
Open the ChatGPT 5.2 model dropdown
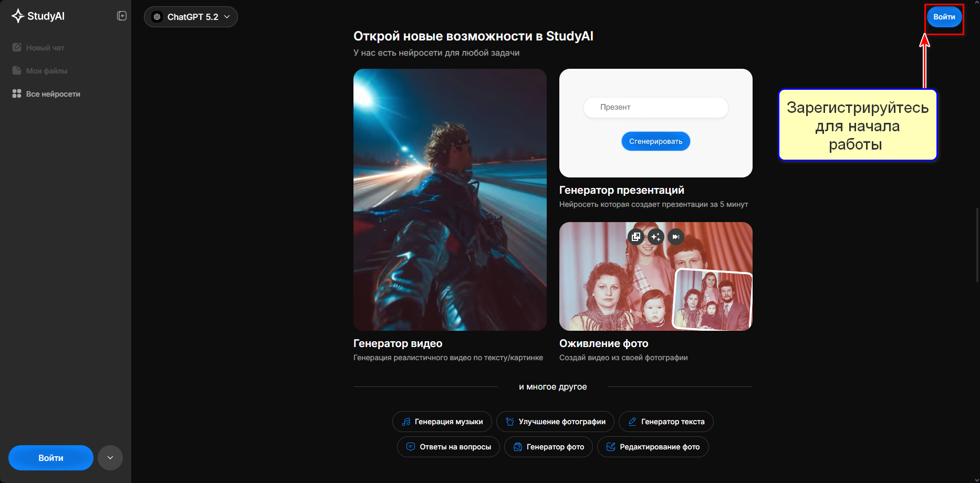coord(191,16)
